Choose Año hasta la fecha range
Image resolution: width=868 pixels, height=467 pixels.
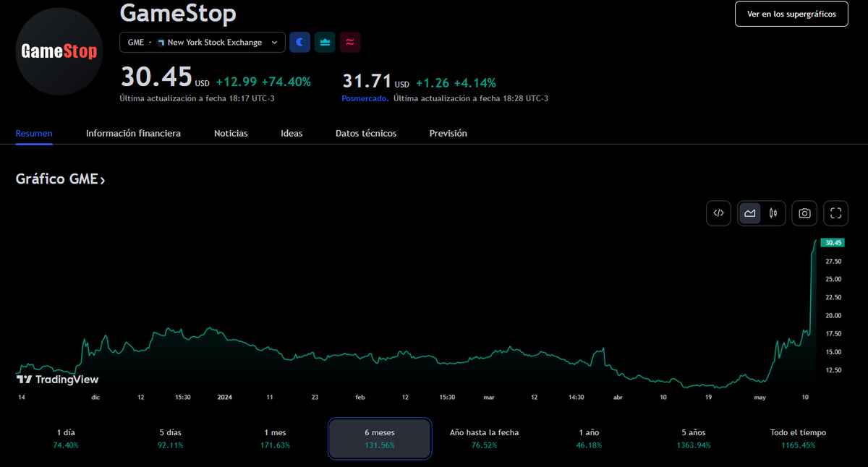(484, 438)
